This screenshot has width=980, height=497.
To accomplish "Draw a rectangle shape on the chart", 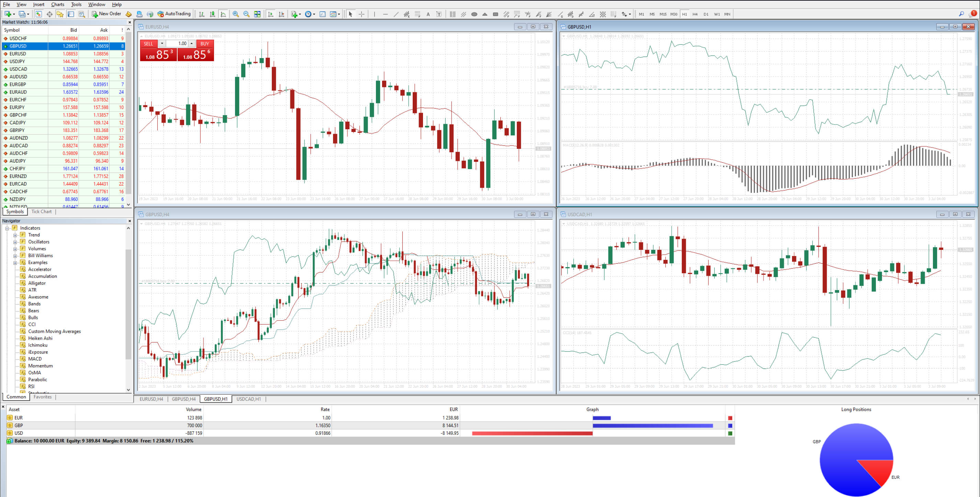I will 495,14.
